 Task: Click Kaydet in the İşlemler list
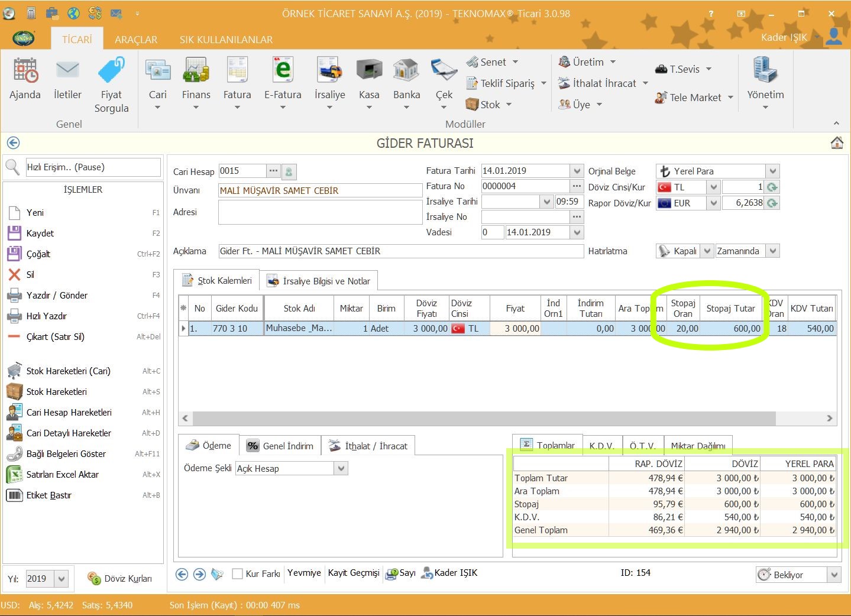point(40,234)
